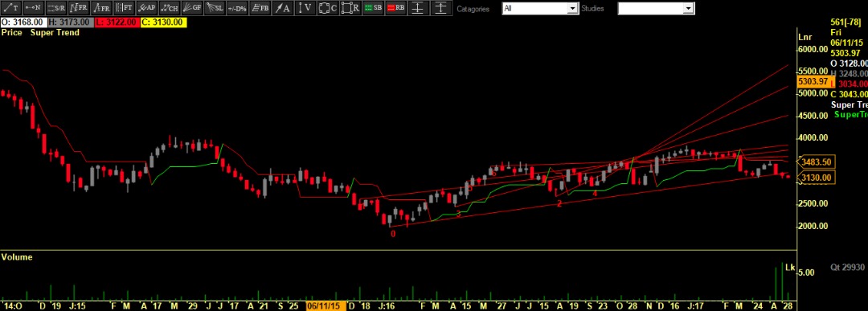Image resolution: width=868 pixels, height=311 pixels.
Task: Click the second vertical scale adjust icon
Action: tap(440, 8)
